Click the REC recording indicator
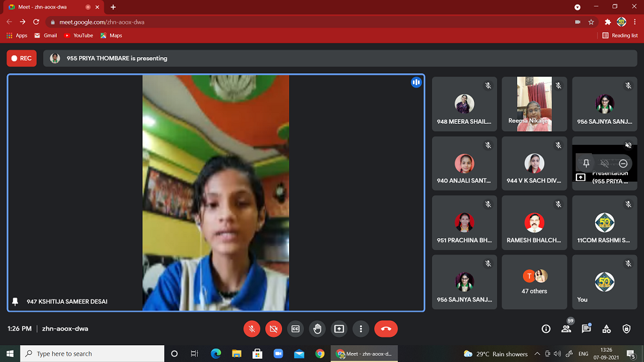The width and height of the screenshot is (644, 362). (22, 58)
